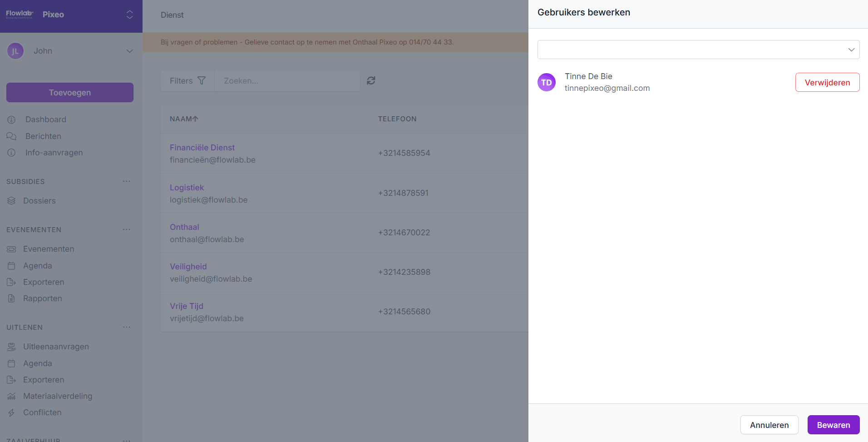The width and height of the screenshot is (868, 442).
Task: Open the Financiële Dienst link
Action: coord(202,148)
